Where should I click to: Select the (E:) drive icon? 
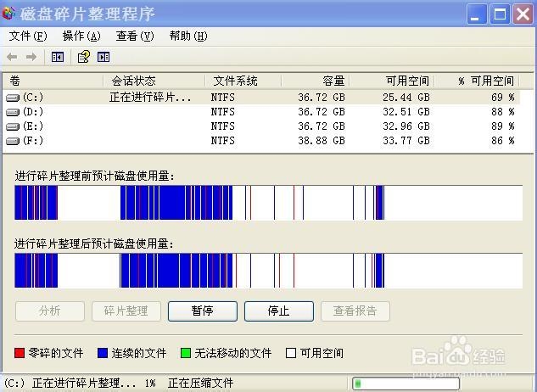13,126
